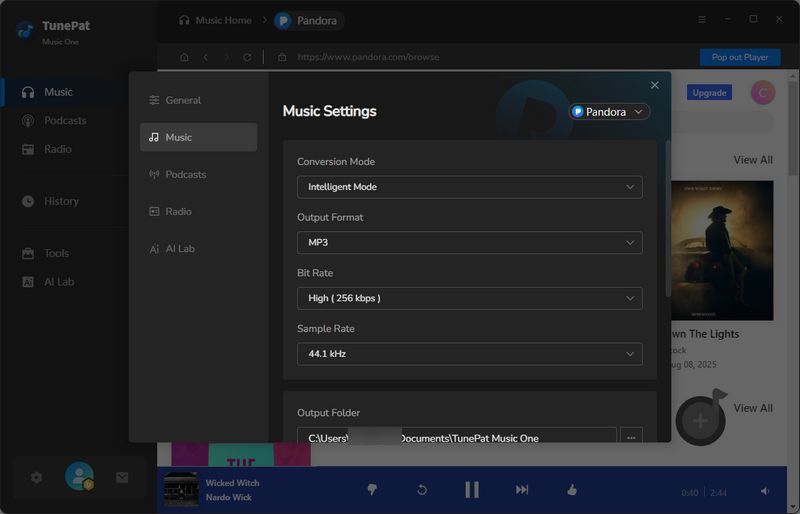800x514 pixels.
Task: Skip to next track in player
Action: point(522,490)
